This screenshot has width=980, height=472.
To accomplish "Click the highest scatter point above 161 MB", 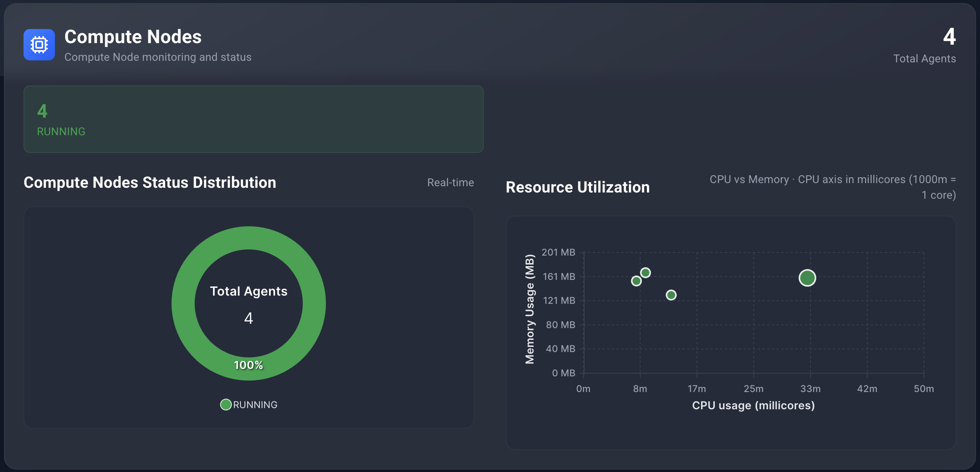I will 645,272.
